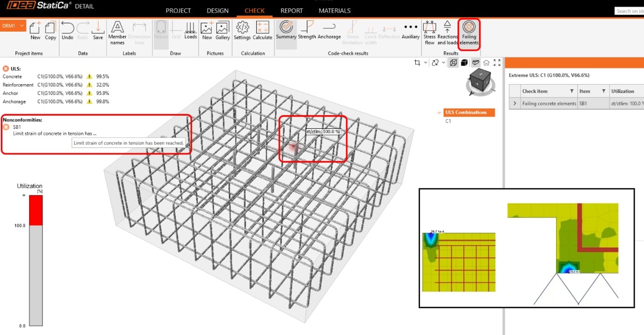Select the C1 load combination
Image resolution: width=644 pixels, height=335 pixels.
coord(448,121)
